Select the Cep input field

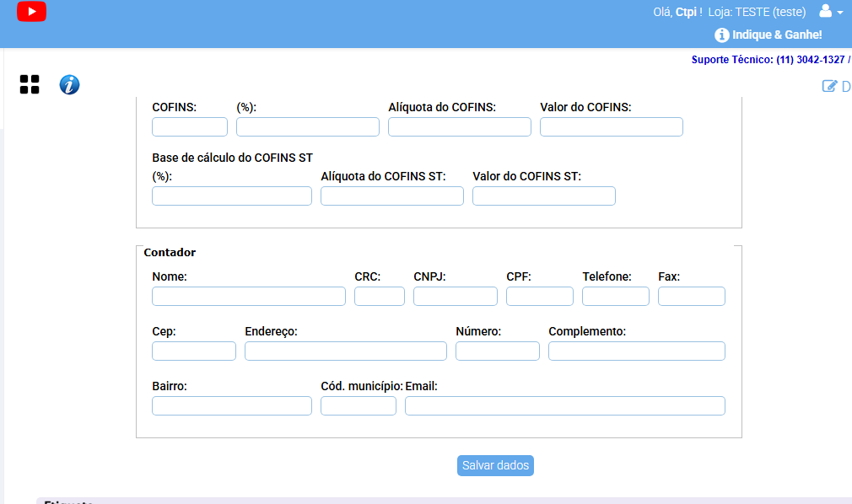coord(193,351)
